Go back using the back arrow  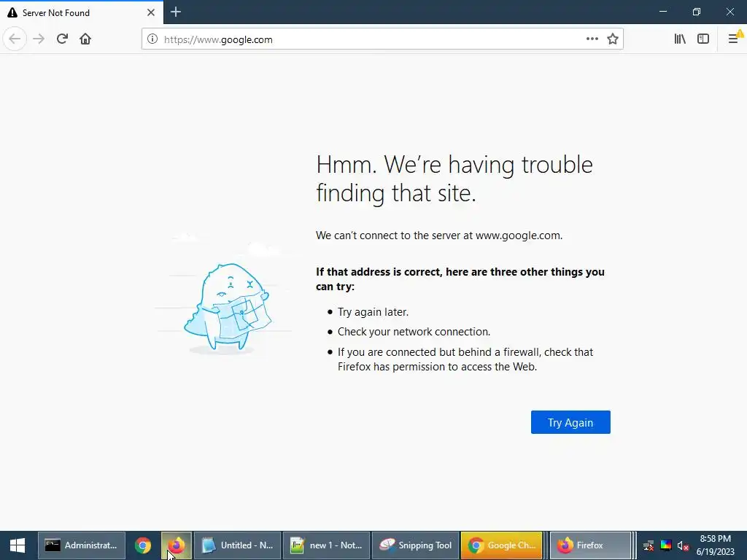(x=15, y=39)
